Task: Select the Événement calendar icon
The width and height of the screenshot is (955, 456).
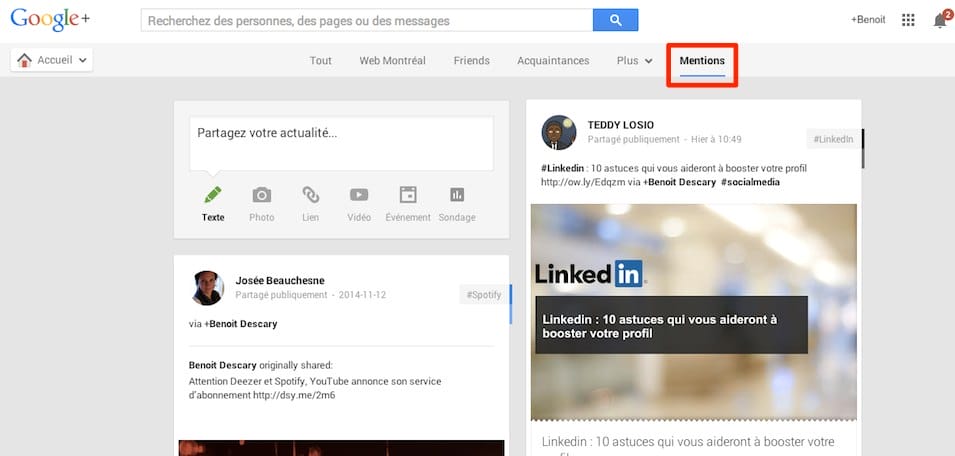Action: pyautogui.click(x=407, y=195)
